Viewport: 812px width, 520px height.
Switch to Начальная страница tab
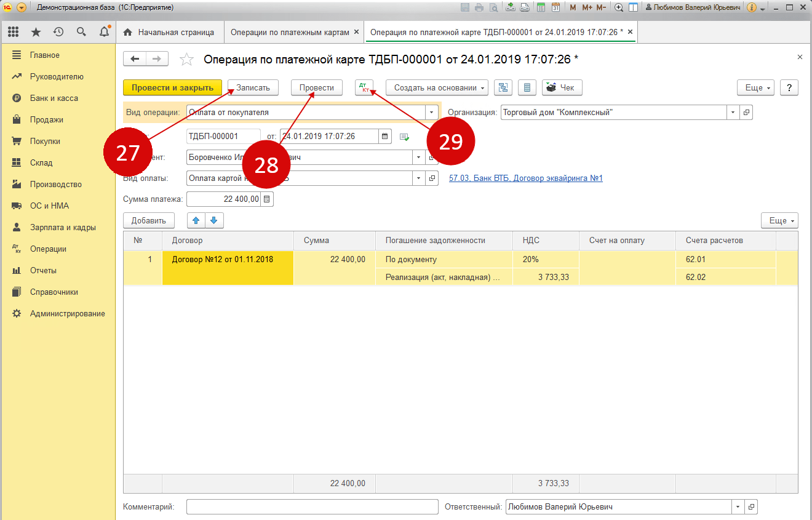169,32
